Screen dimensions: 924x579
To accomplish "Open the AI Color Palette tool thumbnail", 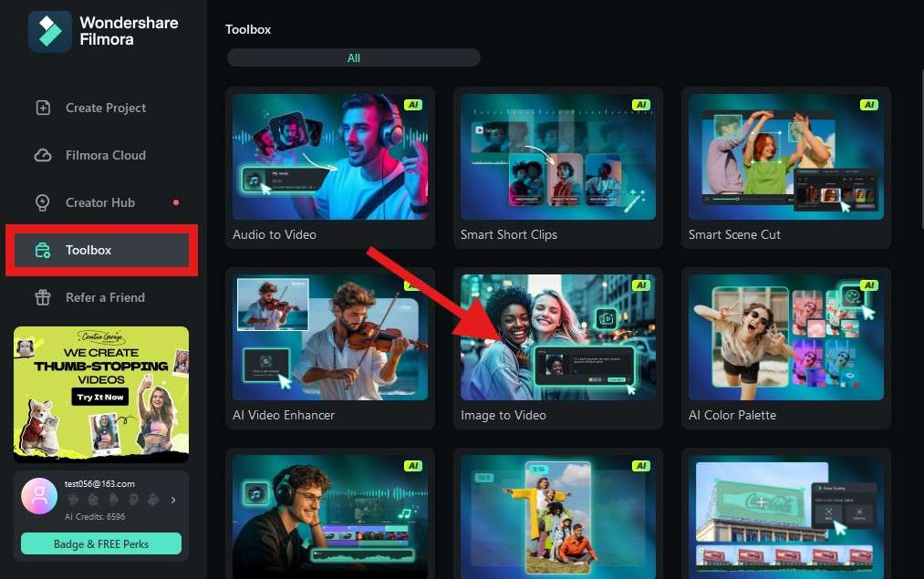I will (786, 337).
